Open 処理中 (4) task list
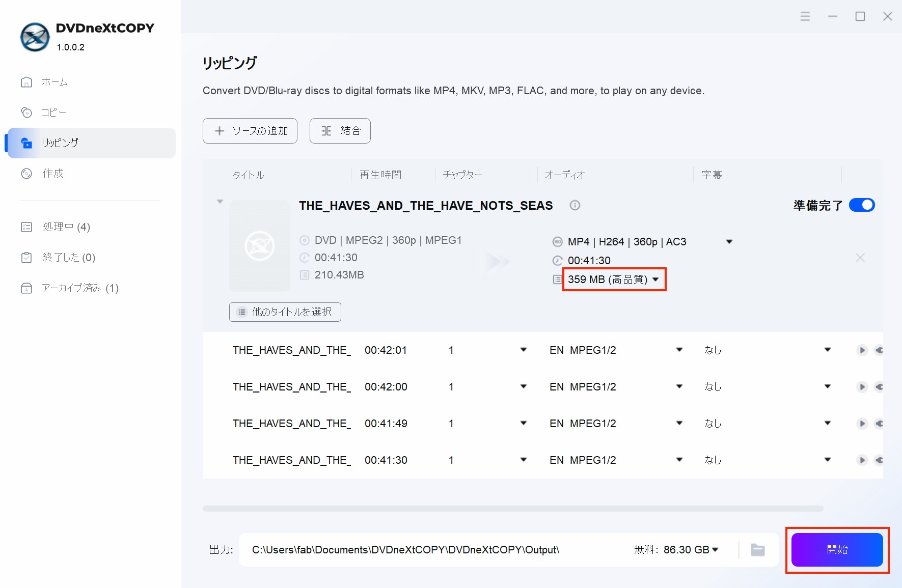Screen dimensions: 902x588 point(56,227)
